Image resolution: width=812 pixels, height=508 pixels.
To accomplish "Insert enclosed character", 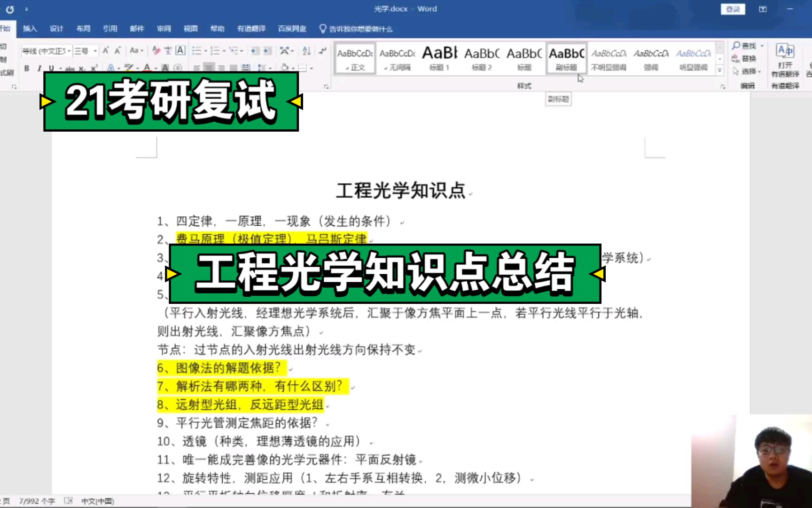I will [x=178, y=68].
